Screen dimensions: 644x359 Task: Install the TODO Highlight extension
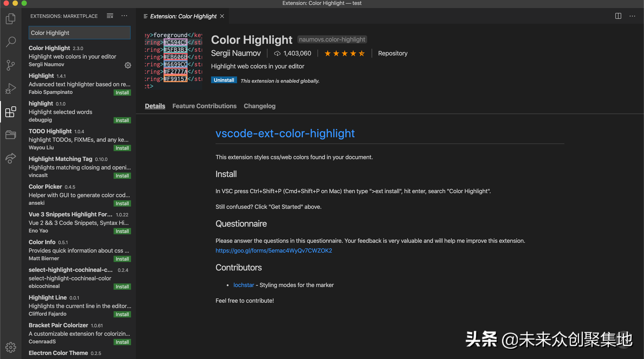122,148
